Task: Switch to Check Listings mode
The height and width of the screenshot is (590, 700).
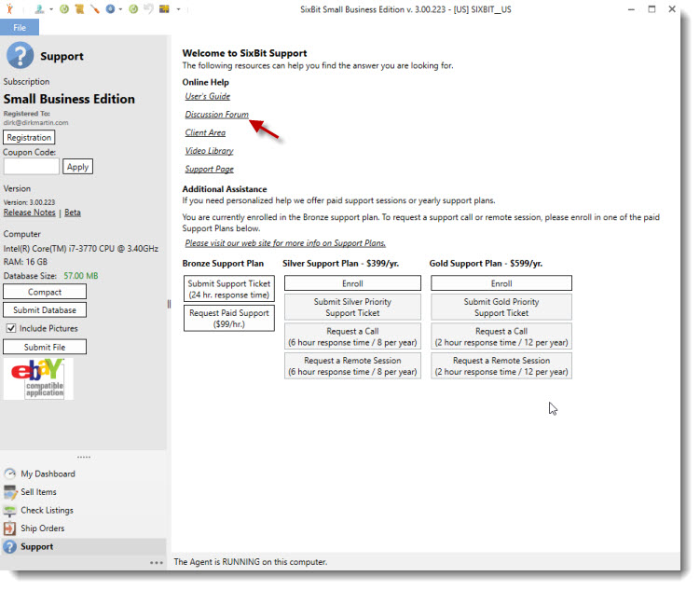Action: [x=47, y=510]
